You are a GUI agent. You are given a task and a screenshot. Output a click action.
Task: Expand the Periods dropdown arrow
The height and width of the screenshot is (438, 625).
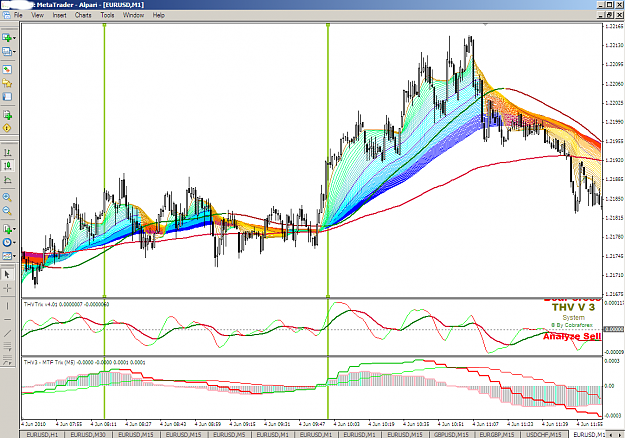pyautogui.click(x=14, y=243)
